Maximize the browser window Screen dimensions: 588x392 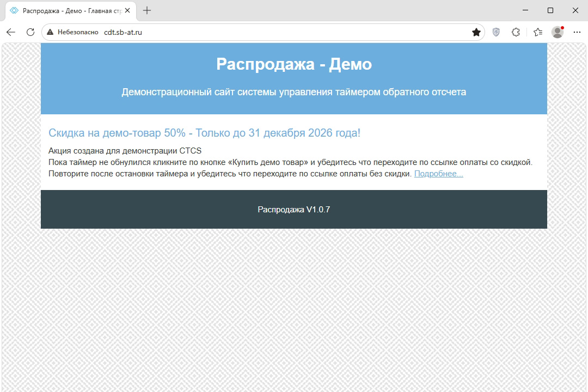coord(550,10)
